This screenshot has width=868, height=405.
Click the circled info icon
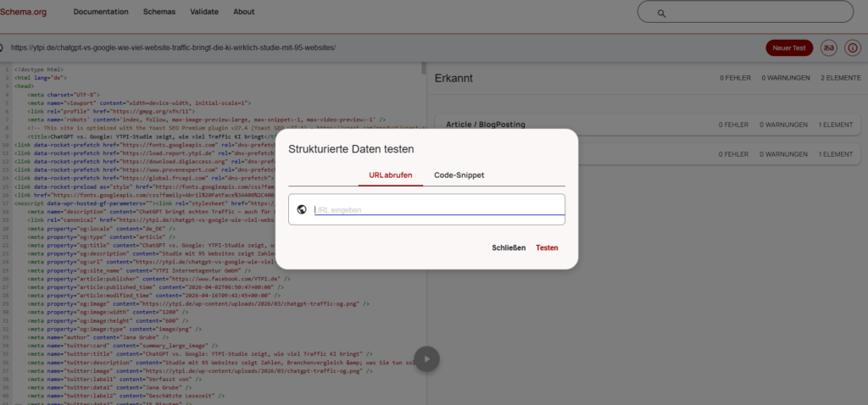(x=853, y=48)
